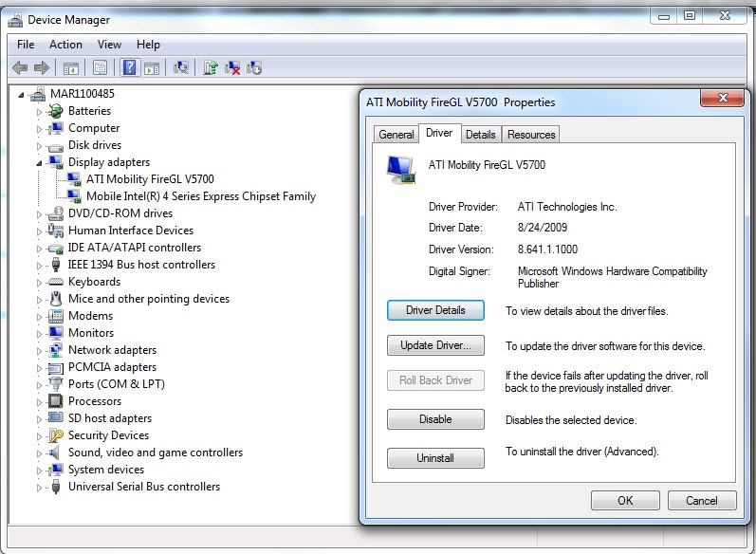
Task: Click the Forward arrow toolbar icon
Action: pos(42,67)
